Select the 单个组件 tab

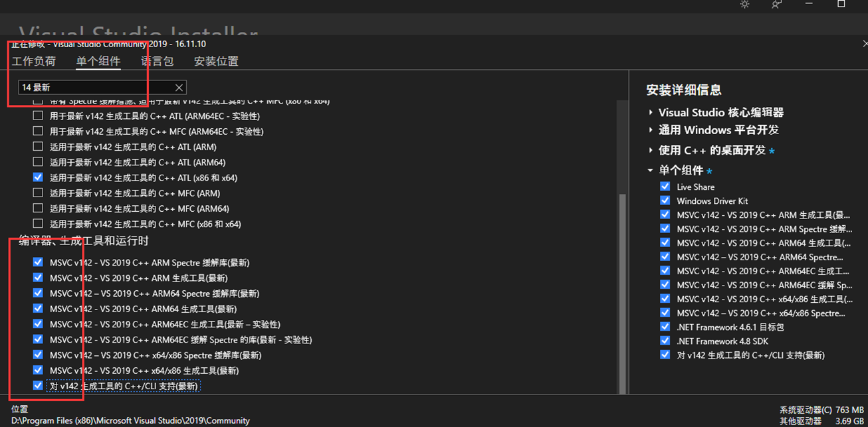click(98, 61)
